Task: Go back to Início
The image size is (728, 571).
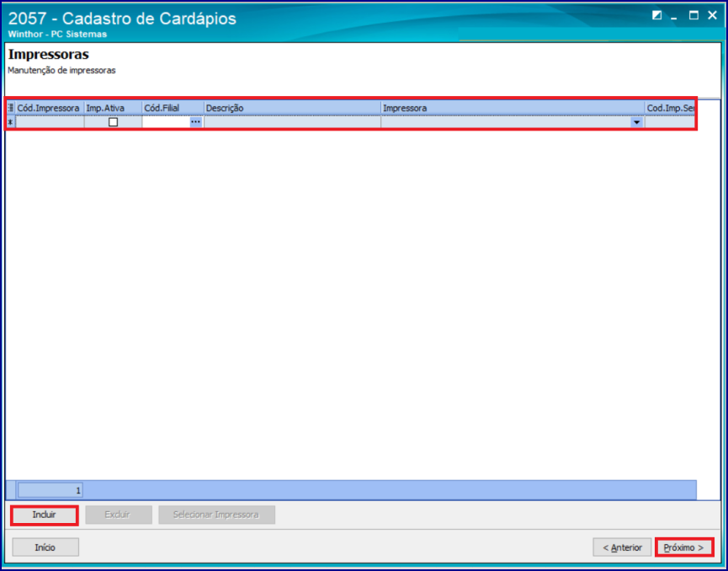Action: click(45, 547)
